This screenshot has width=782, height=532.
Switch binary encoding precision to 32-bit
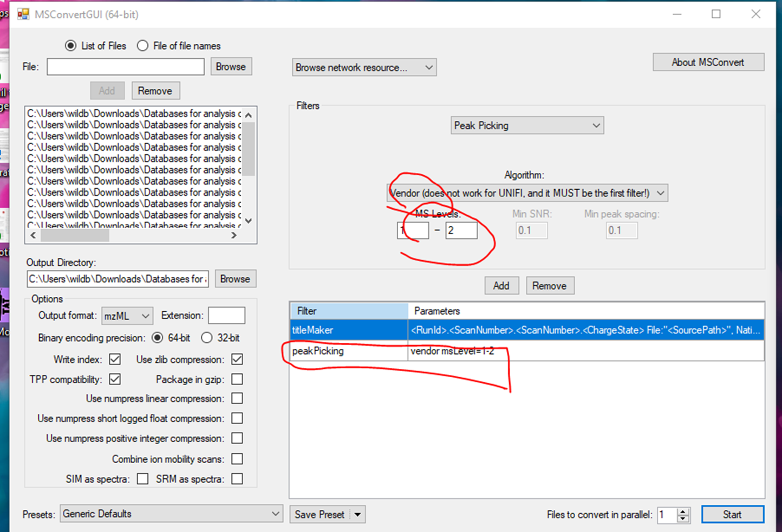pyautogui.click(x=207, y=337)
